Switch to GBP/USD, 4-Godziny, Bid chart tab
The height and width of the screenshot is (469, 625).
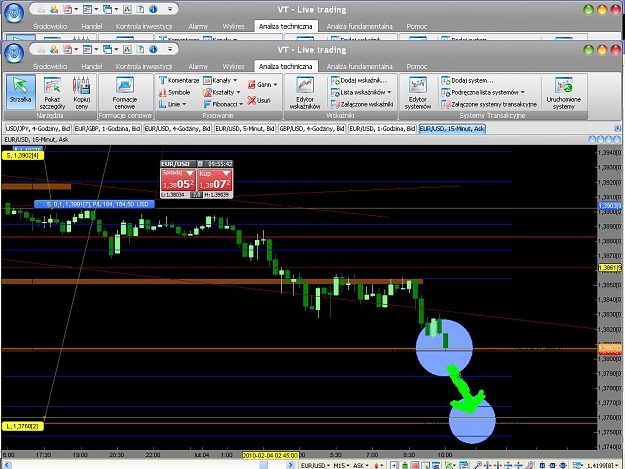(312, 129)
